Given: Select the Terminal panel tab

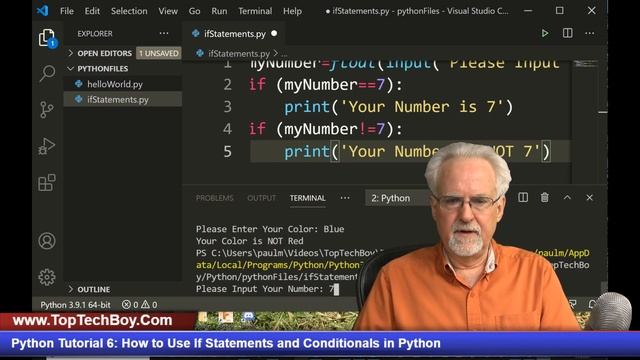Looking at the screenshot, I should click(x=307, y=198).
